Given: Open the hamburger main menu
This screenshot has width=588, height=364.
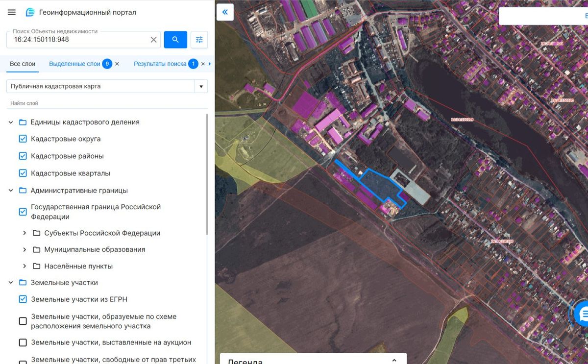Looking at the screenshot, I should (x=12, y=12).
